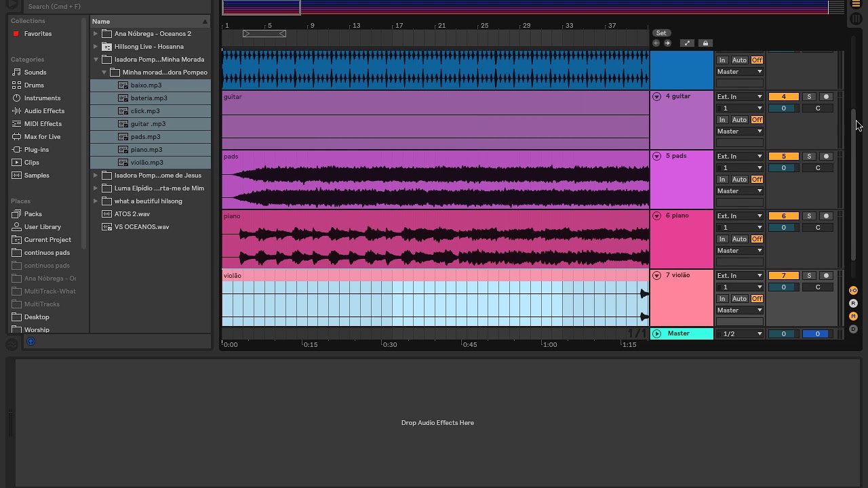Select the ATOS 2.wav file
868x488 pixels.
pos(132,214)
